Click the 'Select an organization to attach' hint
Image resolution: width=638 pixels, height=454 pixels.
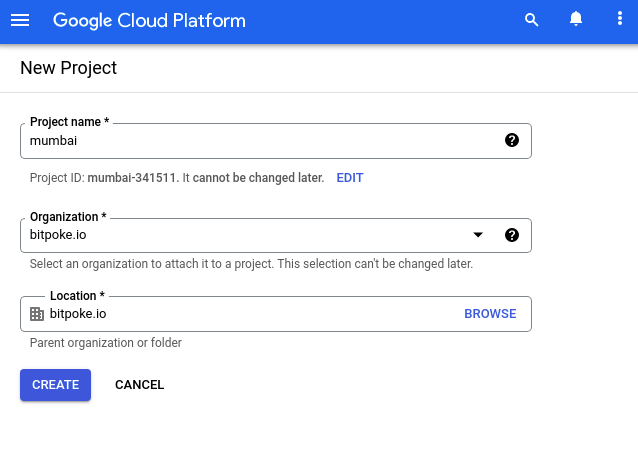[251, 264]
